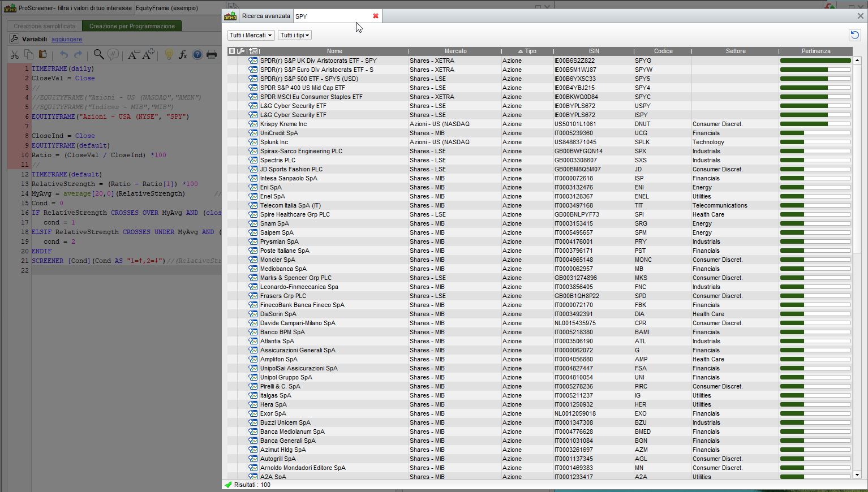Open chart icon for Mediobanca SpA
Image resolution: width=868 pixels, height=492 pixels.
click(x=253, y=269)
